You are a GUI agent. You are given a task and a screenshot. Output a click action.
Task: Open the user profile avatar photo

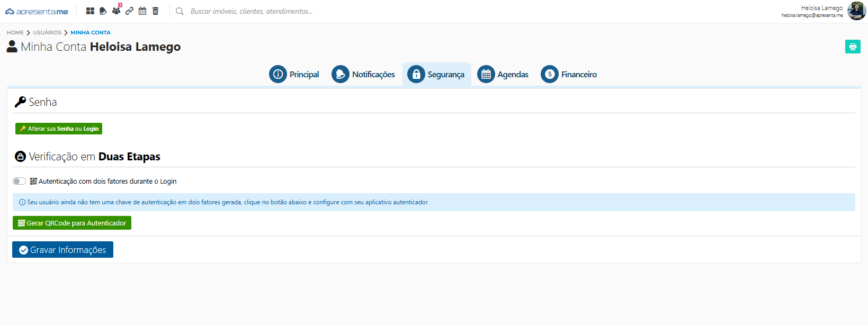(x=856, y=11)
